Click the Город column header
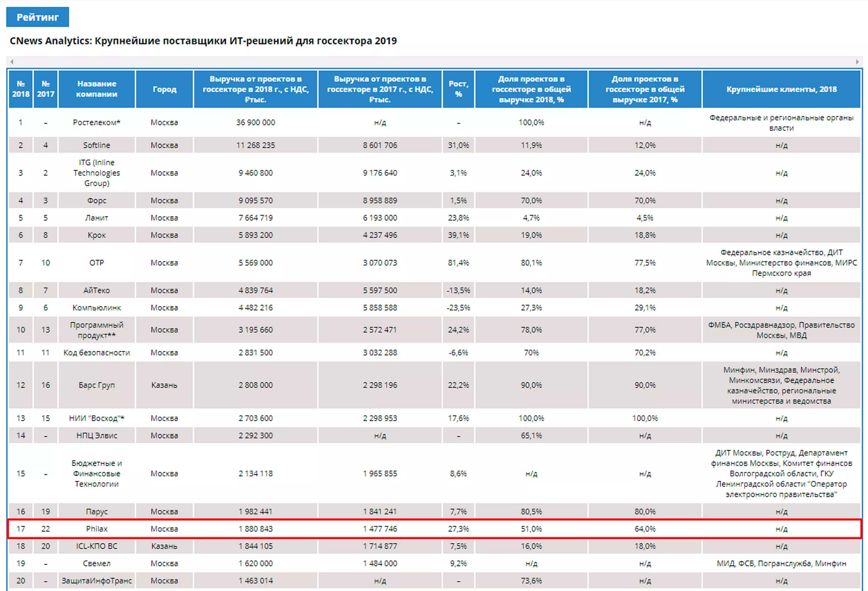This screenshot has height=591, width=868. (164, 89)
